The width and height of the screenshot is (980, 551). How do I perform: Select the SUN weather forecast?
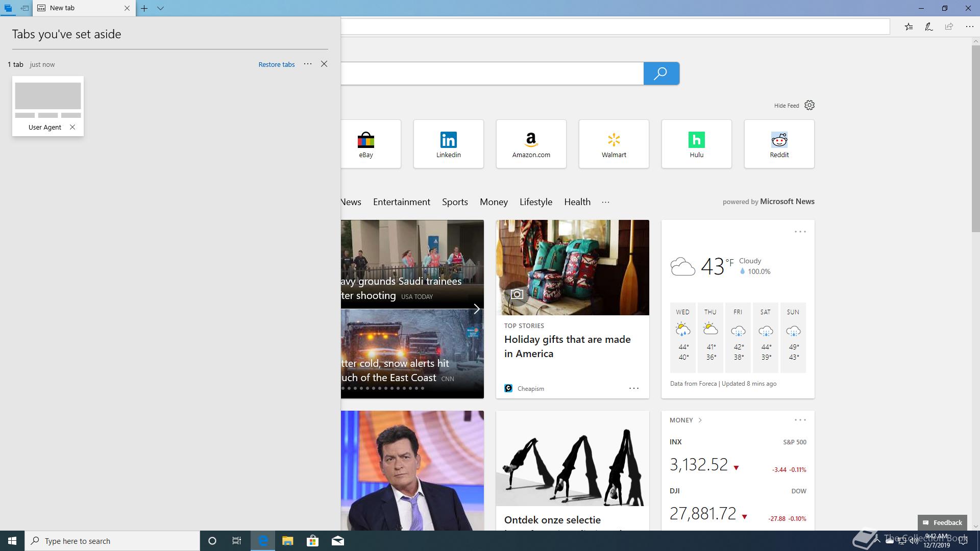coord(793,337)
